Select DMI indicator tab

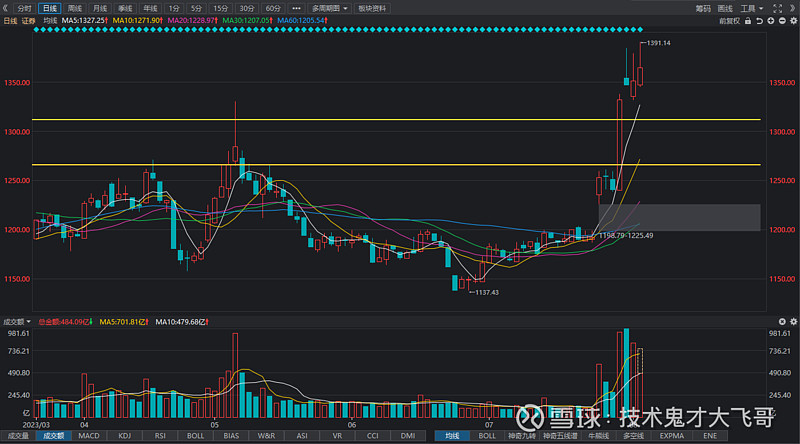408,436
